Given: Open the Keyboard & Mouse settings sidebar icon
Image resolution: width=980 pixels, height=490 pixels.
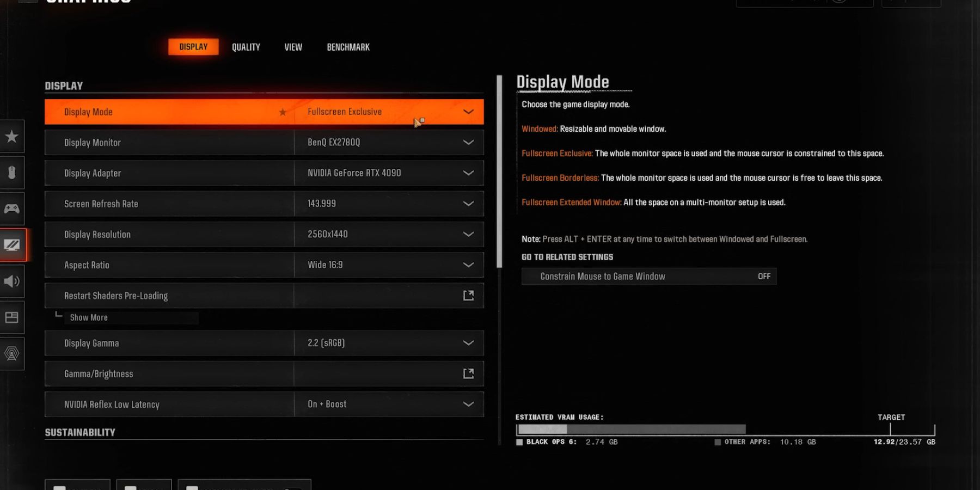Looking at the screenshot, I should [11, 173].
